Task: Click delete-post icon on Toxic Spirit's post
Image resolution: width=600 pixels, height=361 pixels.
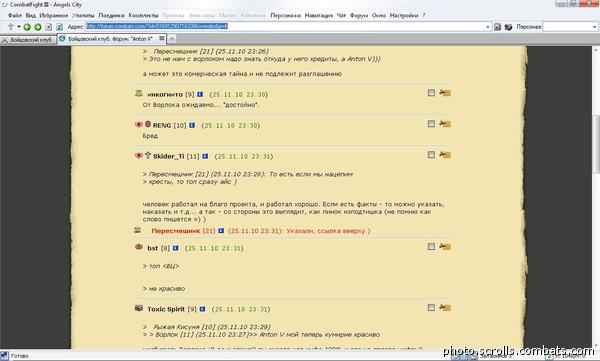Action: (445, 307)
